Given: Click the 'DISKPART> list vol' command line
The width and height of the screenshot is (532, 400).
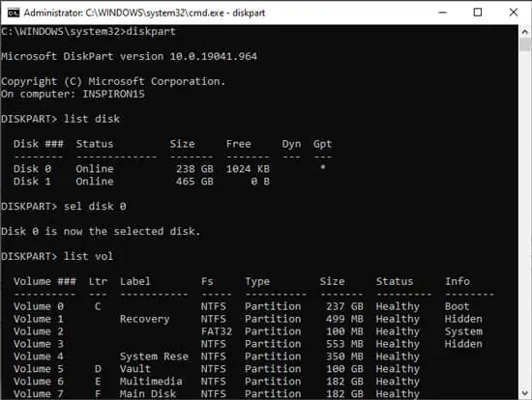Looking at the screenshot, I should (57, 256).
